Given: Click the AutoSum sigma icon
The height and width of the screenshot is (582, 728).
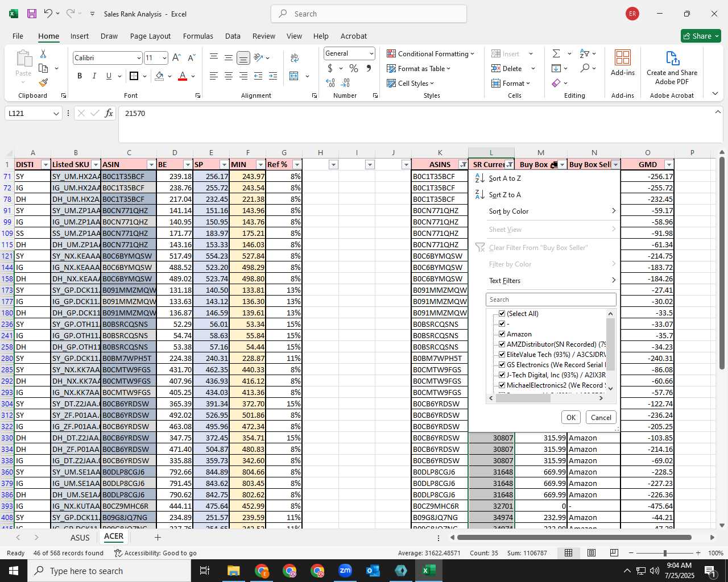Looking at the screenshot, I should click(556, 53).
